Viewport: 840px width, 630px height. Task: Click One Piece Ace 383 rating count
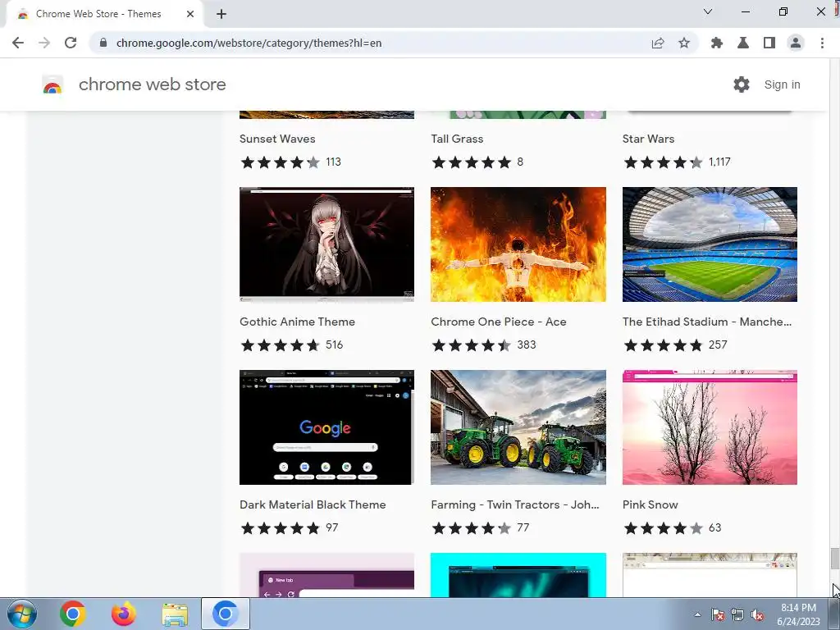click(527, 345)
